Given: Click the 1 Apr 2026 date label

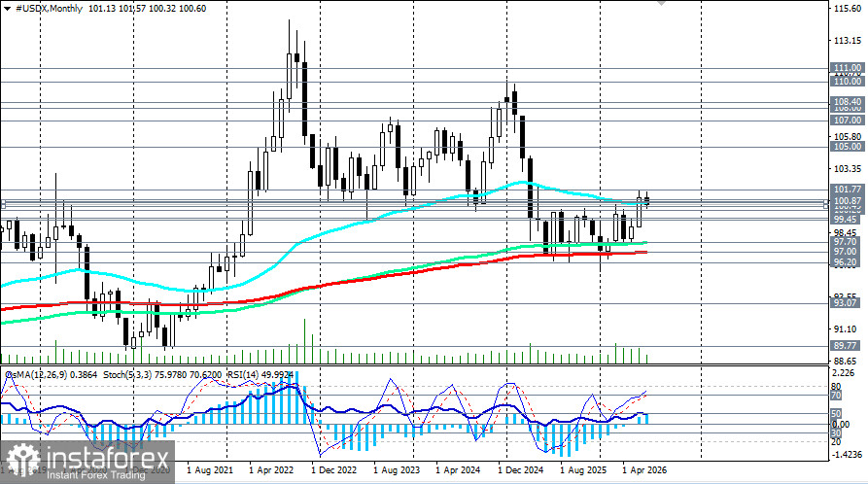Looking at the screenshot, I should (x=644, y=470).
